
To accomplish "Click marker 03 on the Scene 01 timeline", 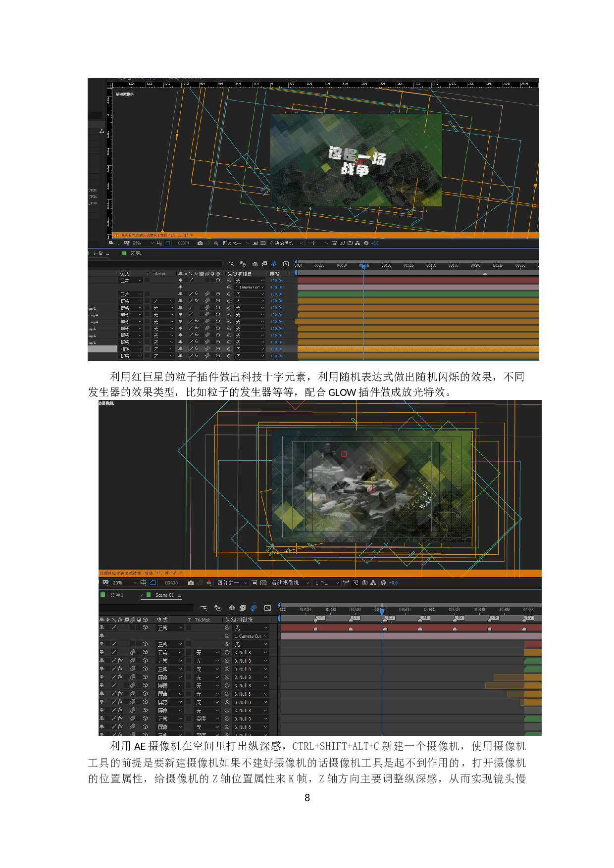I will 389,618.
